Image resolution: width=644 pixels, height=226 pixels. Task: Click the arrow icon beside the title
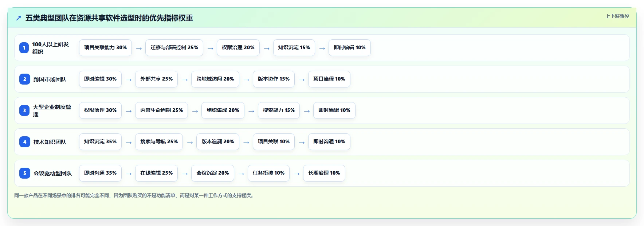pos(19,18)
